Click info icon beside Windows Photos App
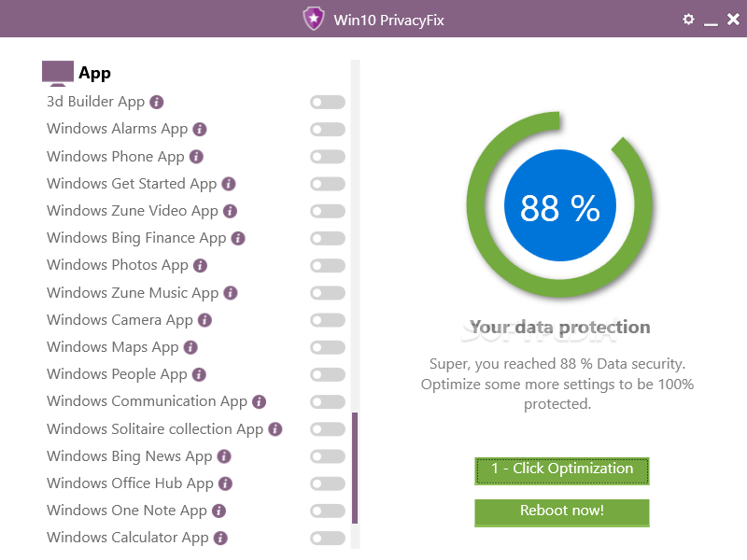The width and height of the screenshot is (747, 560). click(x=200, y=265)
